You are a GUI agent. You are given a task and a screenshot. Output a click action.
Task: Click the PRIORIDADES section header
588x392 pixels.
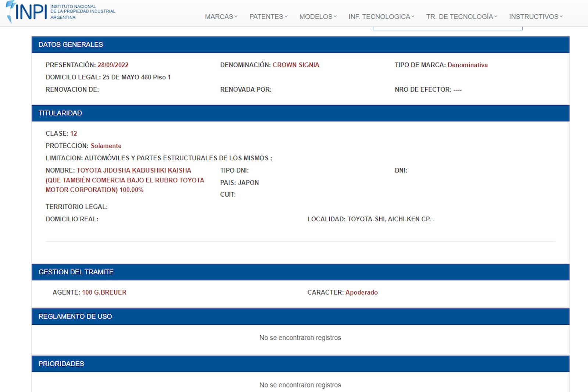click(301, 364)
